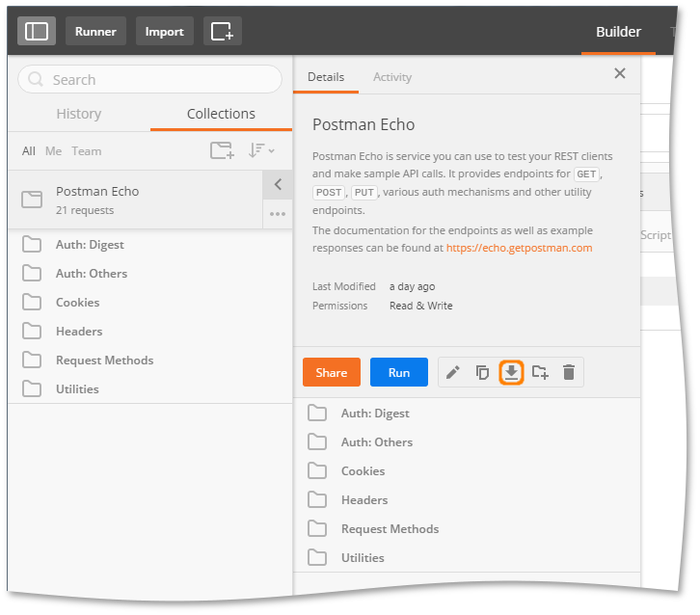The image size is (700, 615).
Task: Click the PUT code tag
Action: [x=363, y=193]
